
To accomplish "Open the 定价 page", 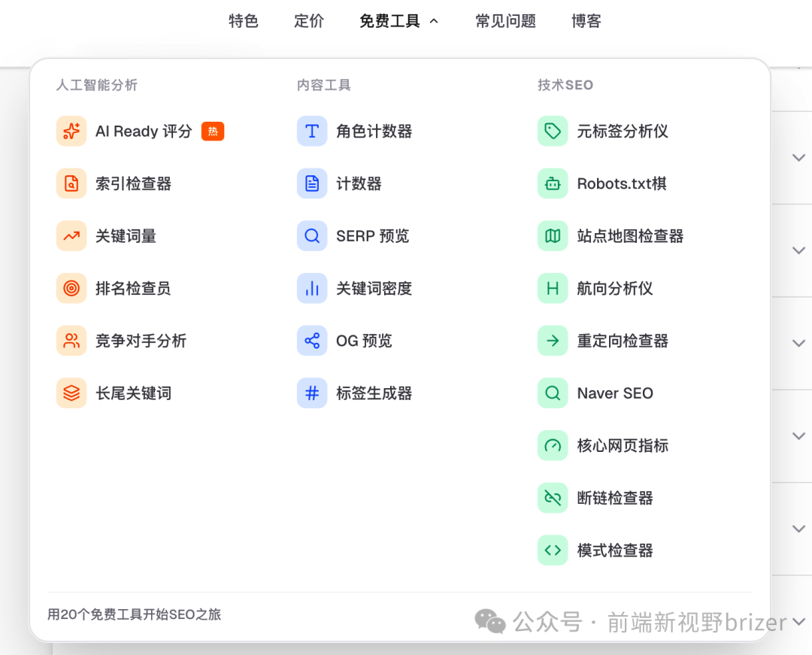I will point(308,21).
